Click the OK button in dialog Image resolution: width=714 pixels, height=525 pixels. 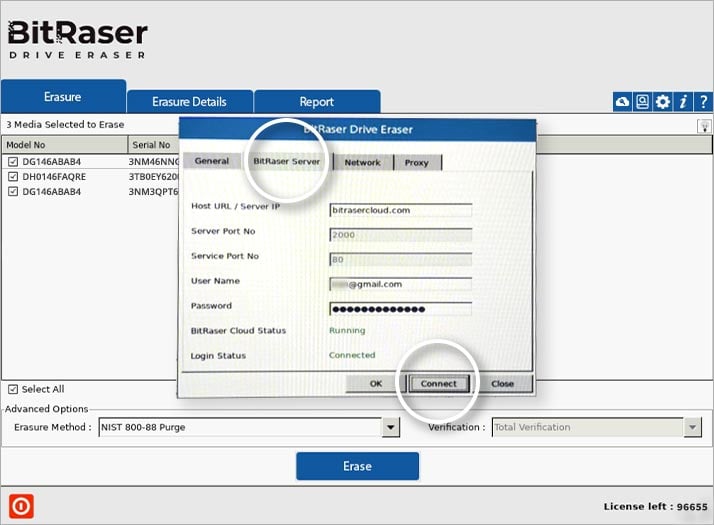376,384
